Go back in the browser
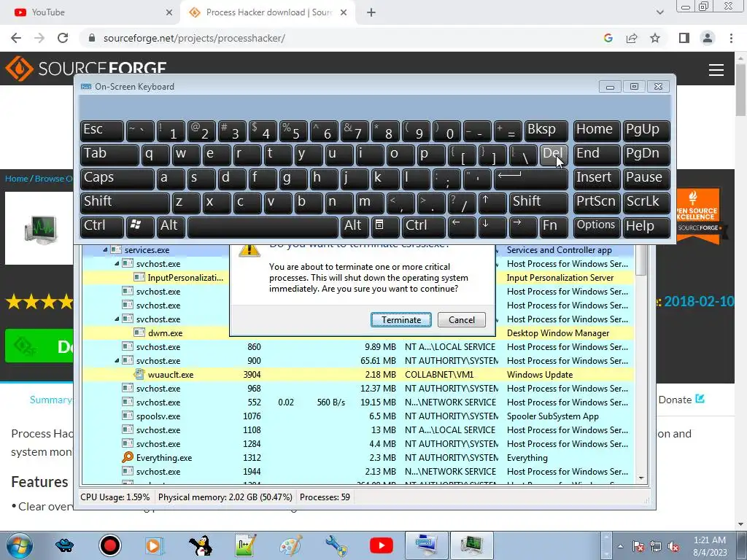The height and width of the screenshot is (560, 747). pyautogui.click(x=16, y=38)
